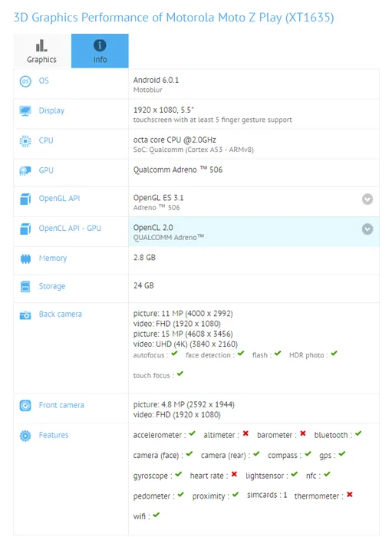Open the OpenCL API - GPU label
Viewport: 392px width, 537px height.
(x=70, y=228)
